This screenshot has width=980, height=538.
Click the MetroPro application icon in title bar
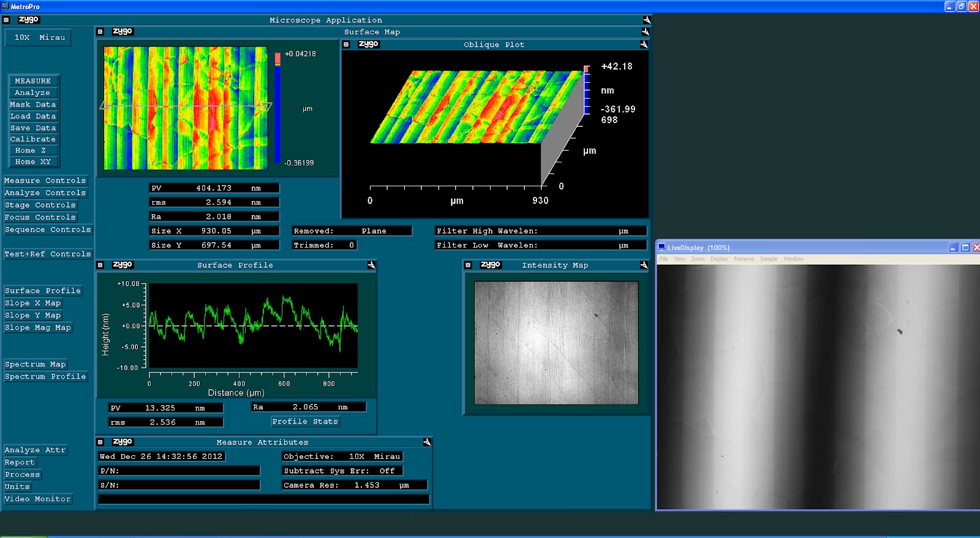[x=6, y=6]
